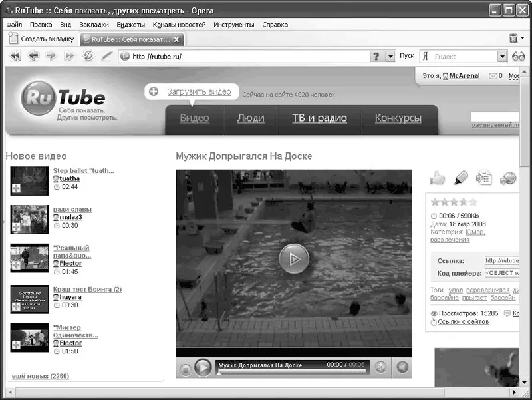Toggle fullscreen button in video player
This screenshot has width=532, height=400.
[x=380, y=367]
